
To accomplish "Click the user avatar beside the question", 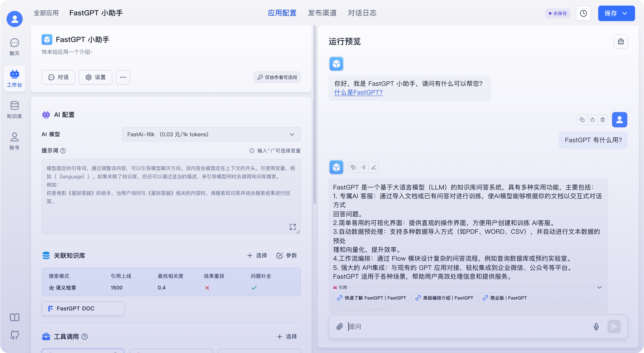I will pos(619,120).
